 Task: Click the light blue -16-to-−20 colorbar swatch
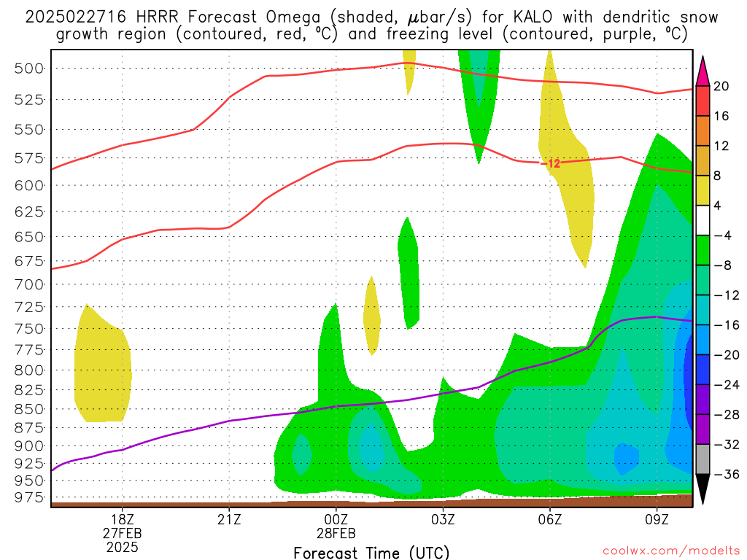(703, 340)
